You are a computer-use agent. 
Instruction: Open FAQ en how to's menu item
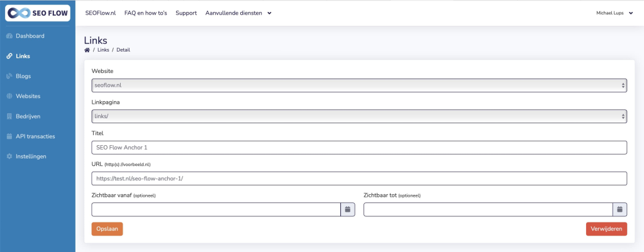point(146,13)
